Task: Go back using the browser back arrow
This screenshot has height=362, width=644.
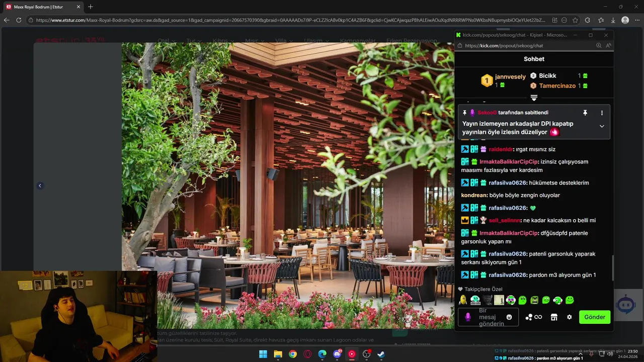Action: [x=7, y=20]
